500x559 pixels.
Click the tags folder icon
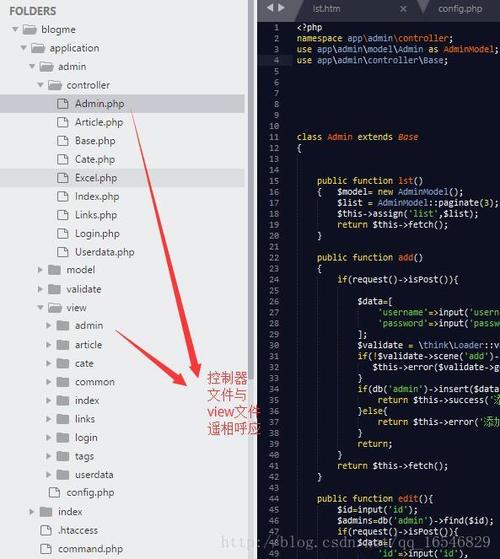click(x=63, y=456)
